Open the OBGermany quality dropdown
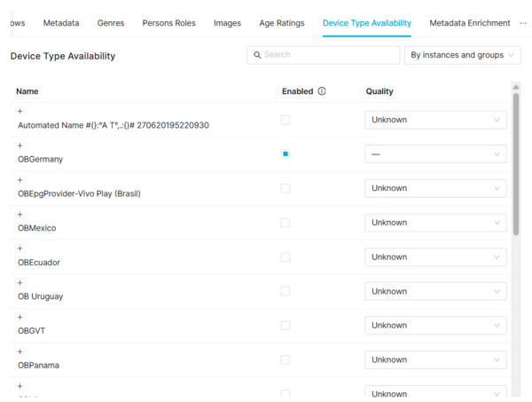Viewport: 532px width, 402px height. pyautogui.click(x=435, y=154)
